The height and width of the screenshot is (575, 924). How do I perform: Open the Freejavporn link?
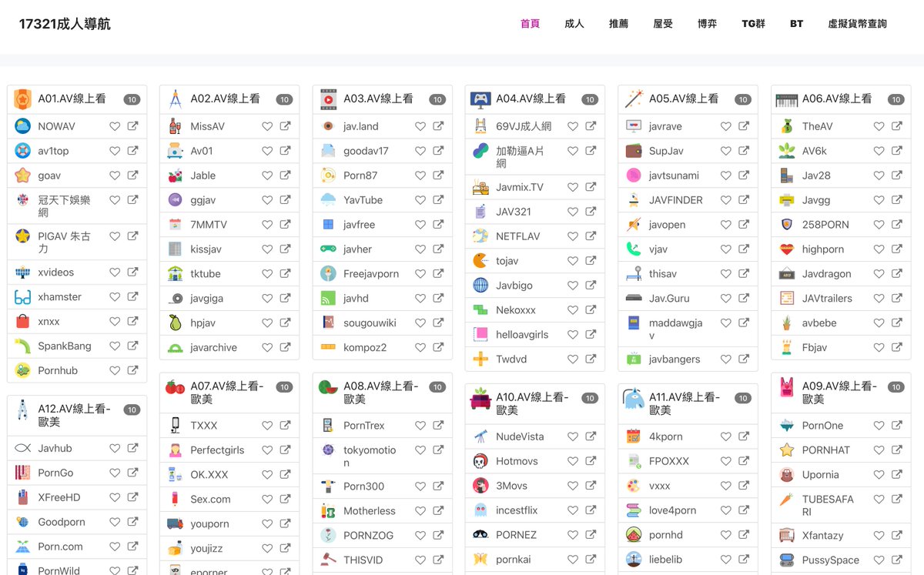[371, 273]
